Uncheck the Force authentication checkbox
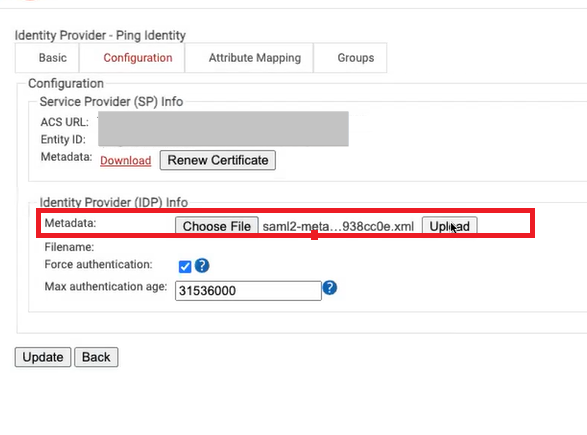Screen dimensions: 587x435 tap(185, 267)
